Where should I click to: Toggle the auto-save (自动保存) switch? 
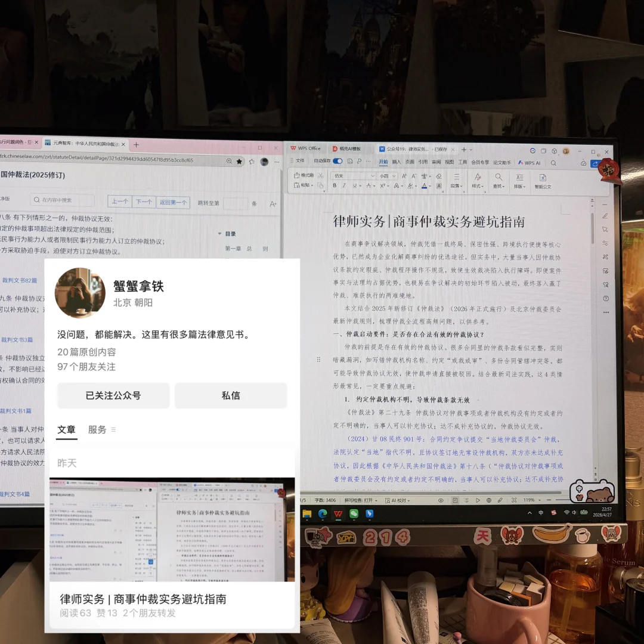[x=337, y=161]
